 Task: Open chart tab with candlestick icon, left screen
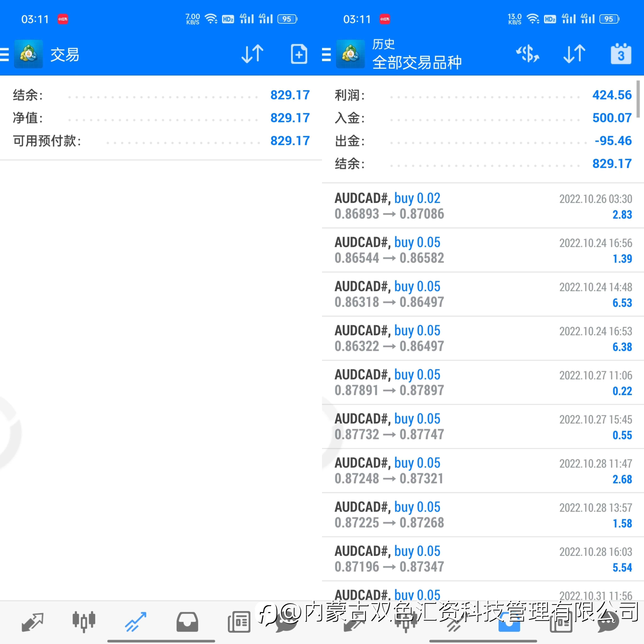click(84, 622)
